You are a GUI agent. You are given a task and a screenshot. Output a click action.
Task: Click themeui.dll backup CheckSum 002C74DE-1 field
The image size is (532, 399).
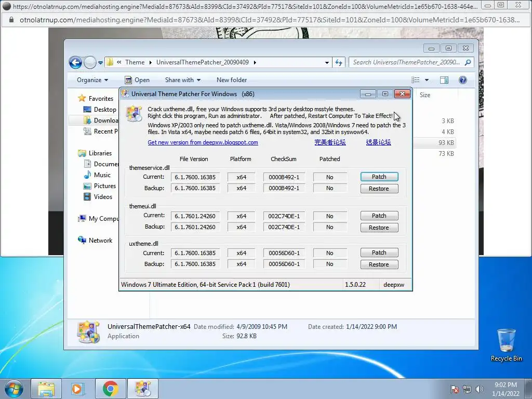(284, 227)
